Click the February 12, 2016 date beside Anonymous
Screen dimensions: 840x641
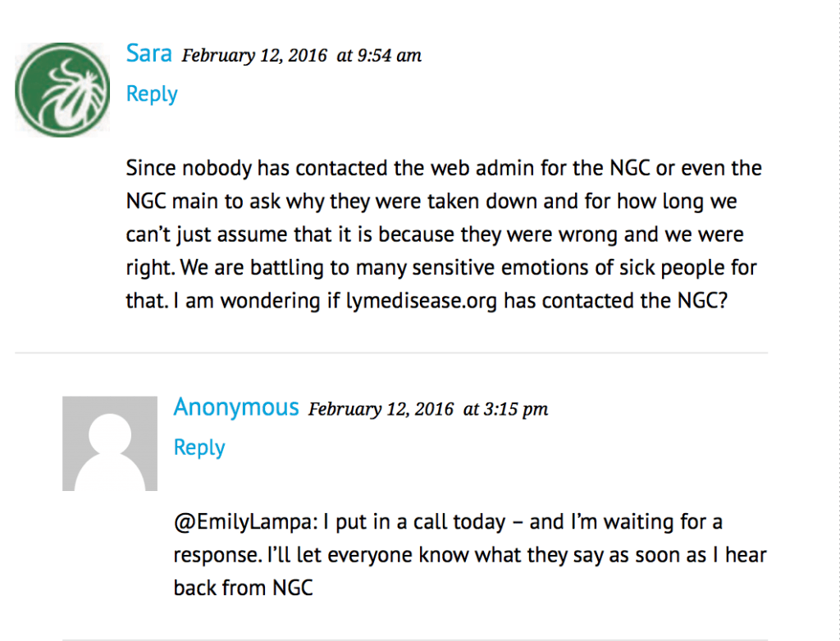point(381,409)
